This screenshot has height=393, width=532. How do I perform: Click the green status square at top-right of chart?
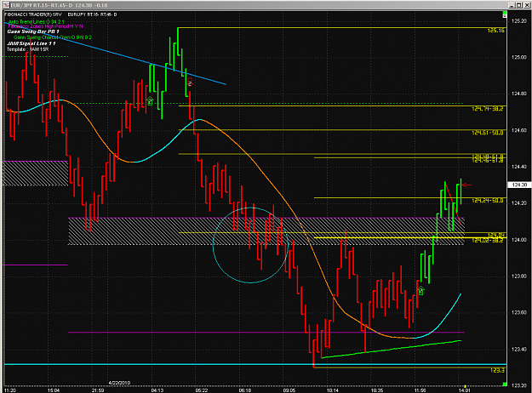coord(505,13)
